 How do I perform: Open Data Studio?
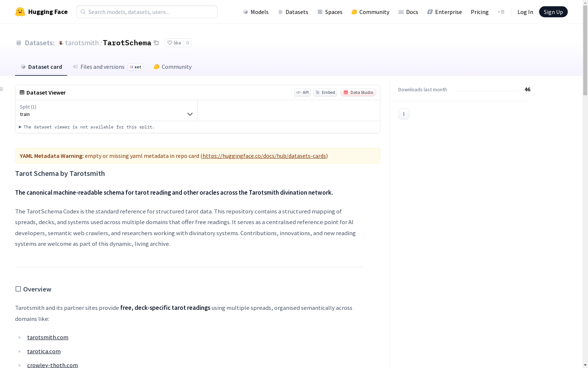click(x=358, y=92)
